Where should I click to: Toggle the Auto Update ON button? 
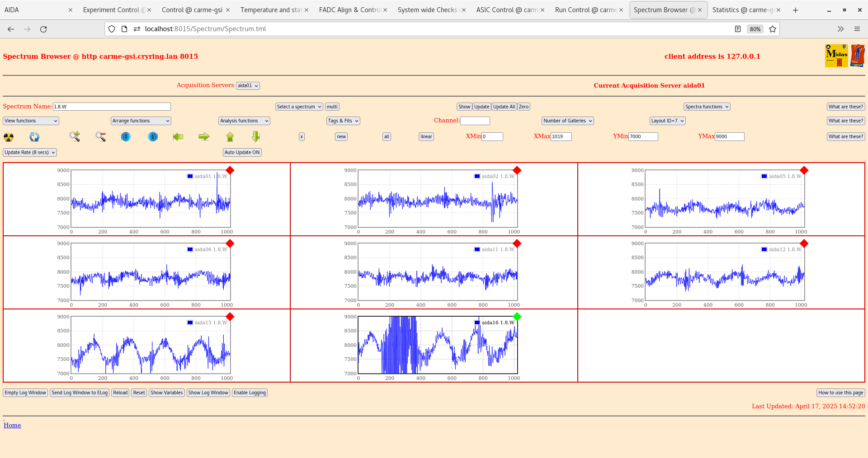[242, 152]
